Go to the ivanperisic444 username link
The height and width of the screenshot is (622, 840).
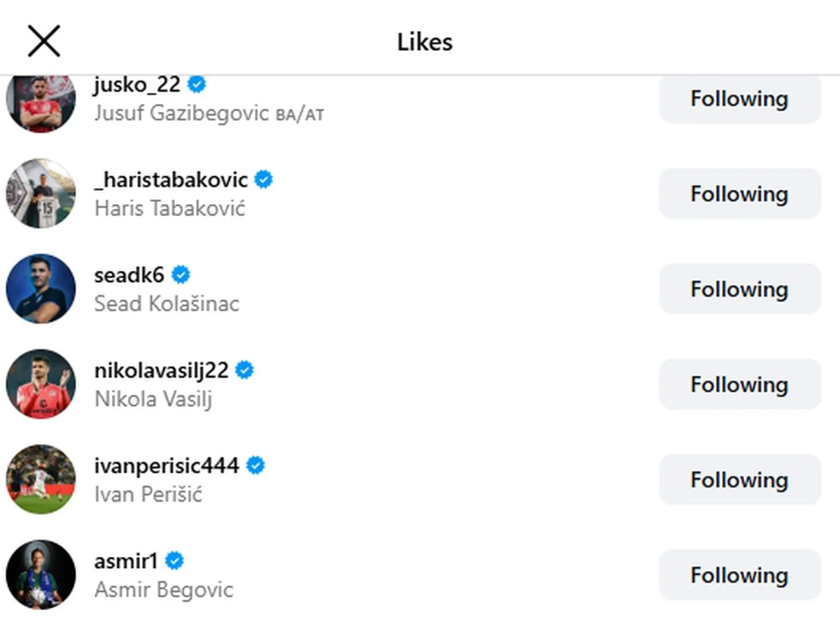(167, 465)
